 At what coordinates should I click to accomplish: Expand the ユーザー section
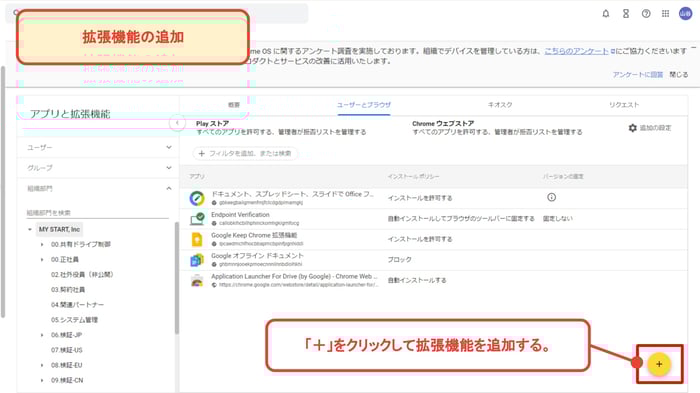pos(169,147)
